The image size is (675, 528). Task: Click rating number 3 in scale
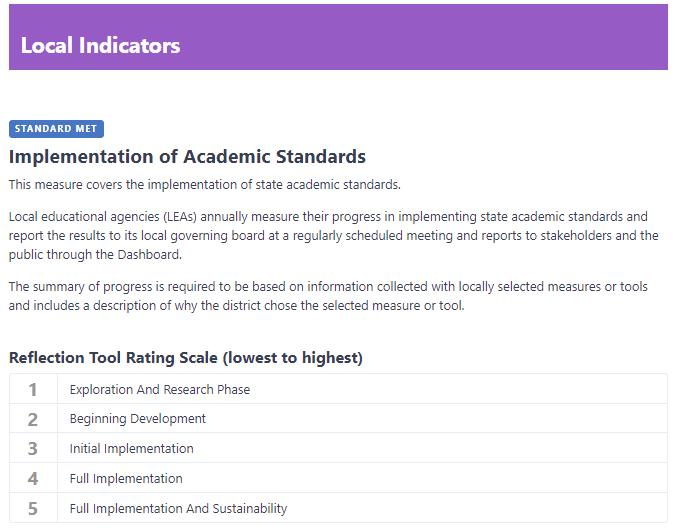[x=33, y=449]
